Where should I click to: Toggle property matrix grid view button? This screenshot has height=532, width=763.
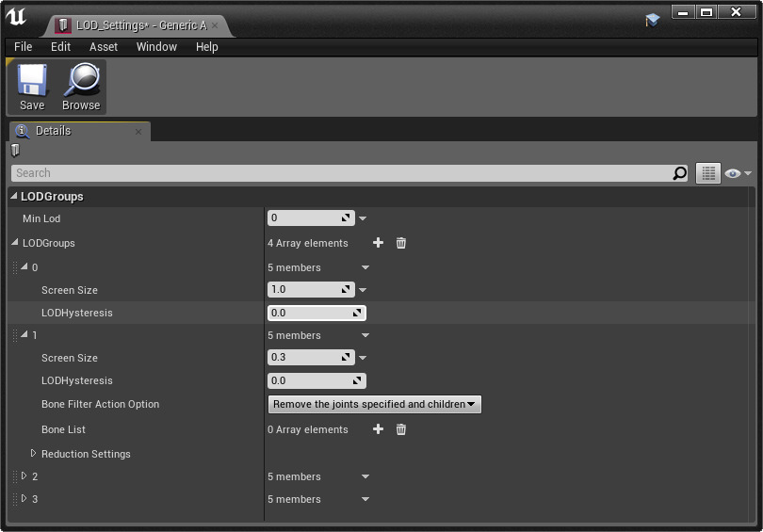point(708,173)
